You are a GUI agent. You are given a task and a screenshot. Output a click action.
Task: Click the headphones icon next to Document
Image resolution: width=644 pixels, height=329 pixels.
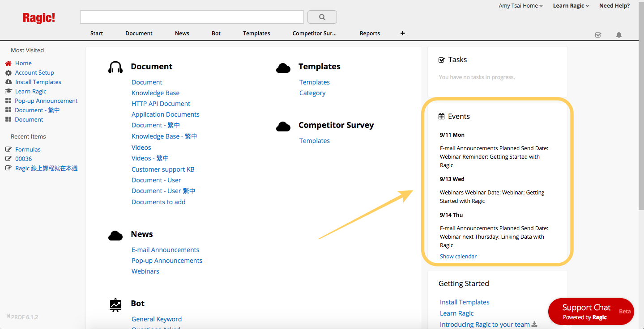tap(115, 67)
